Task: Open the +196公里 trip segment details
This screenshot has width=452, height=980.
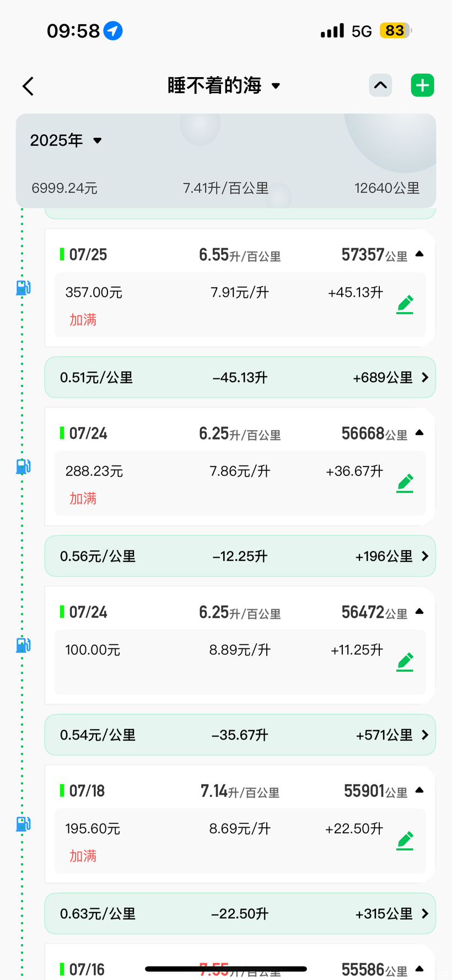Action: (x=391, y=556)
